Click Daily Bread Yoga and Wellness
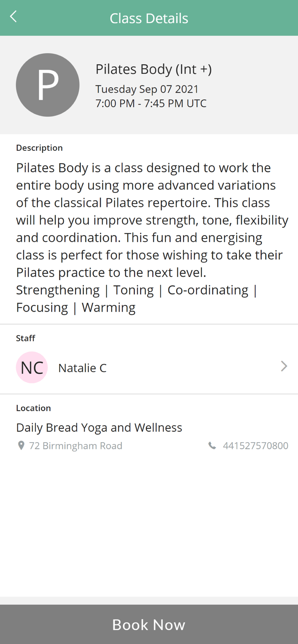This screenshot has width=298, height=644. [99, 428]
